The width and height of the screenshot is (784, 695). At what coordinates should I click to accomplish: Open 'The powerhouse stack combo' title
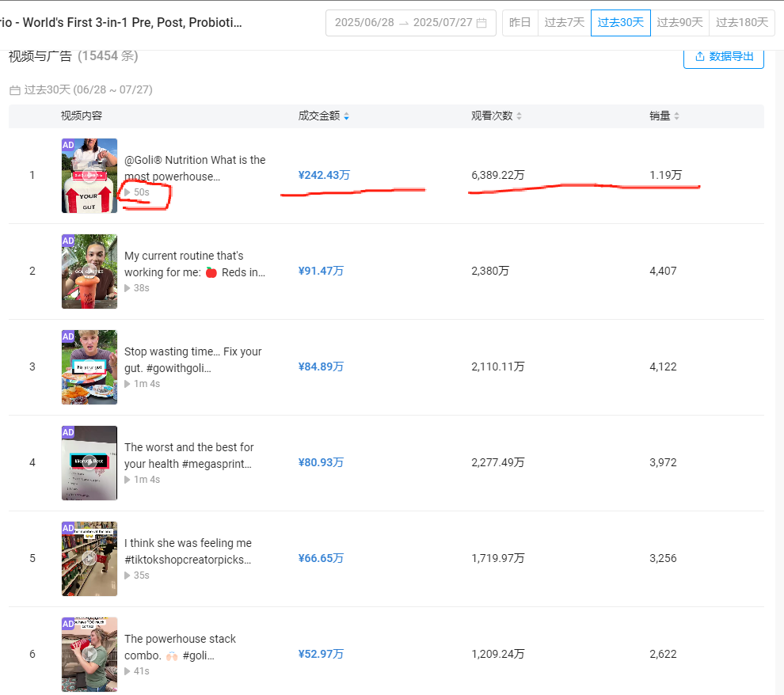pyautogui.click(x=180, y=647)
